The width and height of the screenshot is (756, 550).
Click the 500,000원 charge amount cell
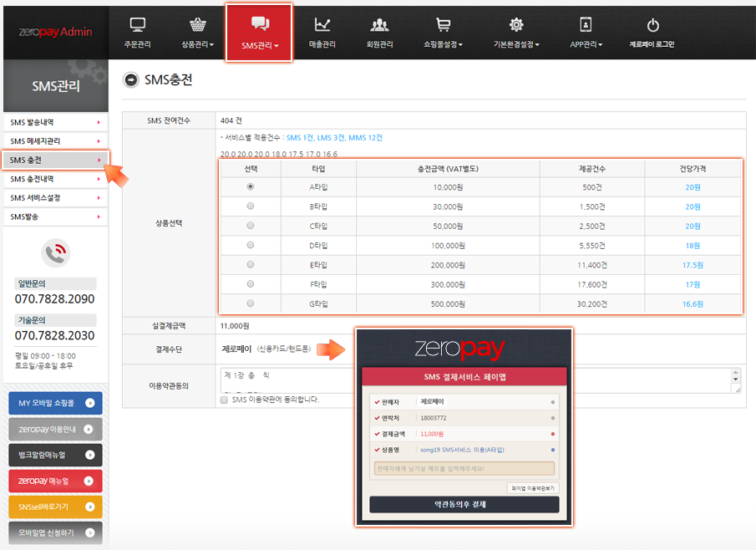(448, 304)
